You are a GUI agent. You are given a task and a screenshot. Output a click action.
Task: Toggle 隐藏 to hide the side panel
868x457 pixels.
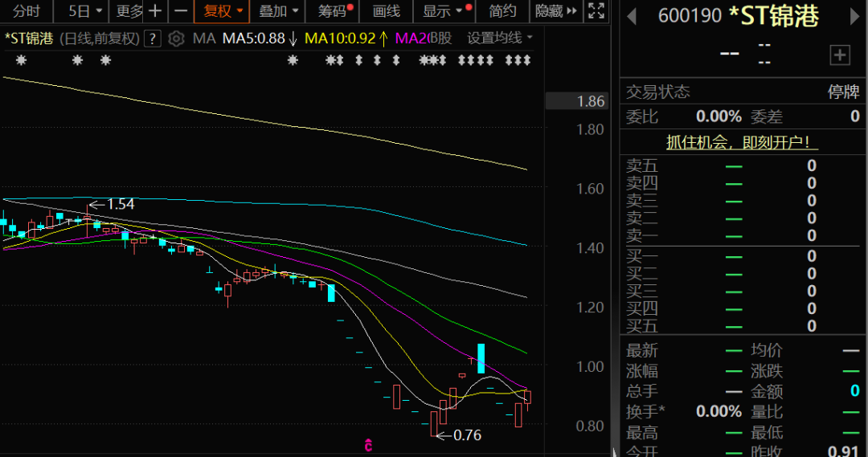coord(555,11)
